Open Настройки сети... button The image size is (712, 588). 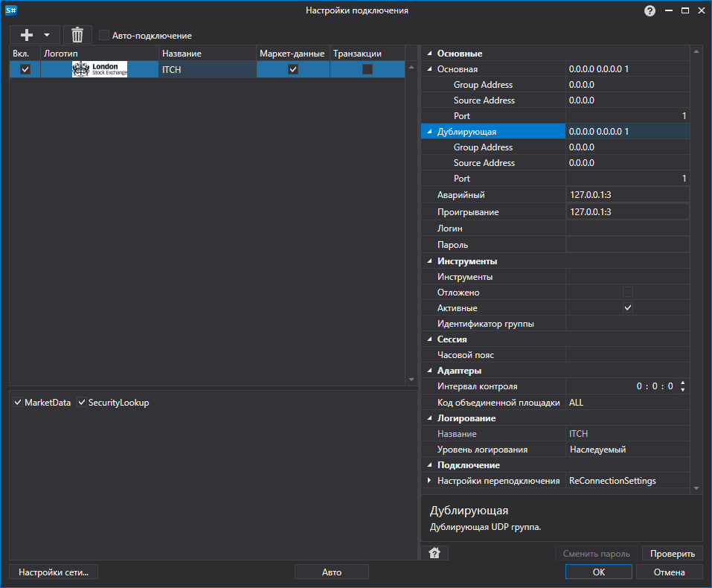click(x=54, y=572)
